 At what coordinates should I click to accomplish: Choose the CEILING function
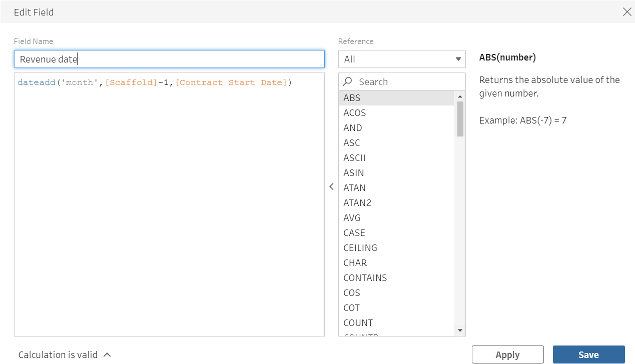coord(360,248)
